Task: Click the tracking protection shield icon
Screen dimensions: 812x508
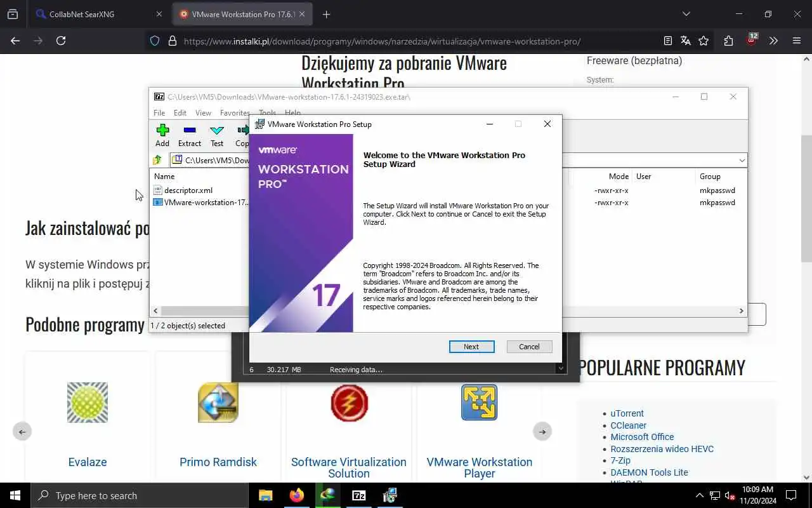Action: (x=155, y=41)
